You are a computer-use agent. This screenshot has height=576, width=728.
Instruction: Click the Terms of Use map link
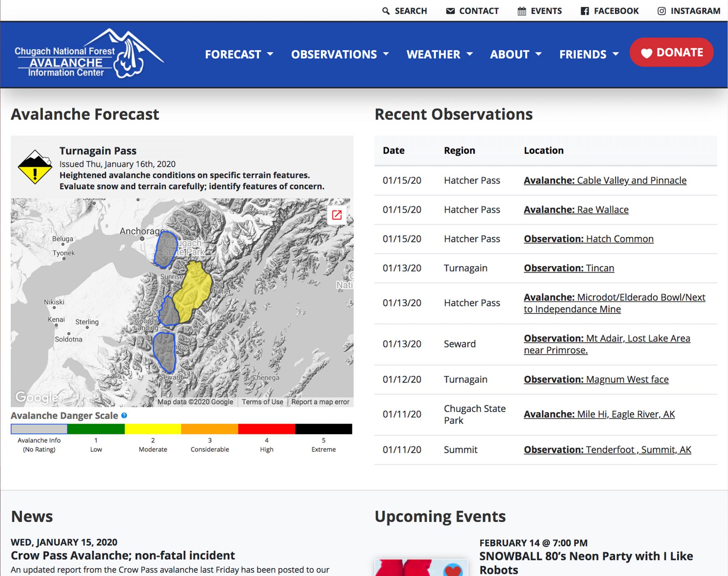[x=262, y=402]
